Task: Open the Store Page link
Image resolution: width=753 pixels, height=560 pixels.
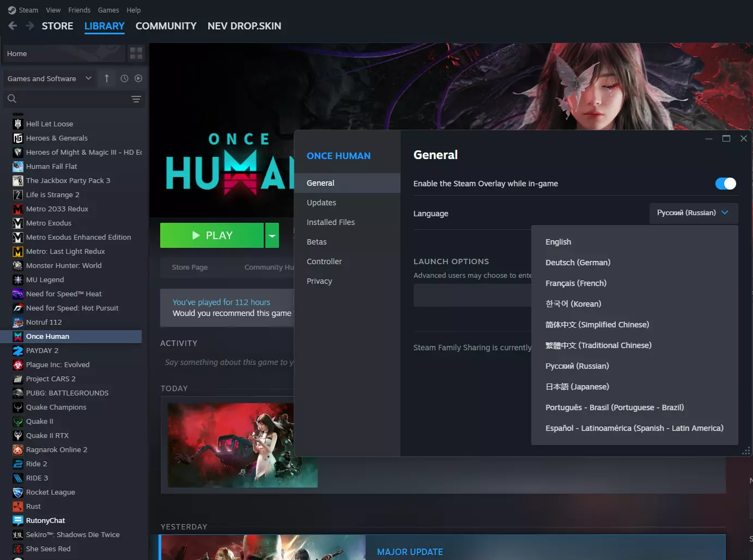Action: point(190,267)
